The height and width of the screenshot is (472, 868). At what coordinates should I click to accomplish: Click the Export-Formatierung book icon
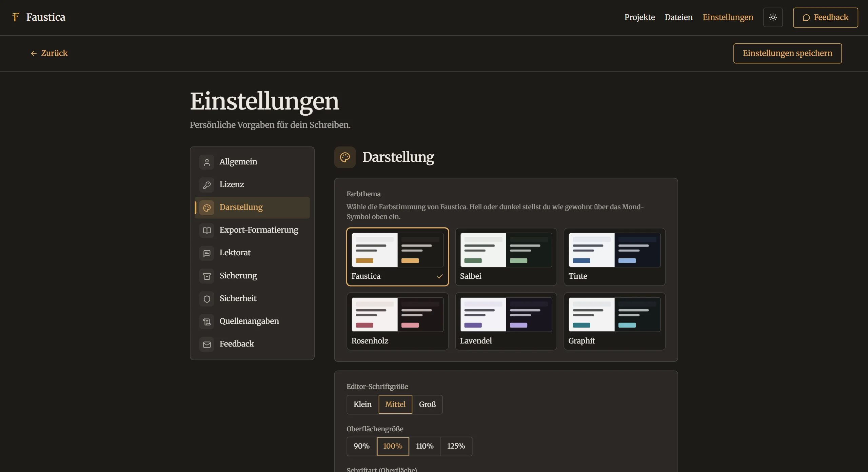tap(207, 230)
